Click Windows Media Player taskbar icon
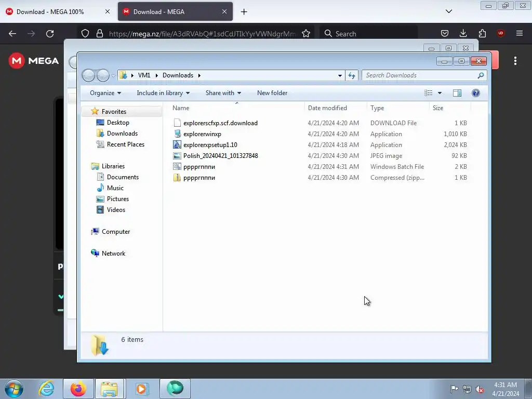This screenshot has height=399, width=532. coord(141,389)
